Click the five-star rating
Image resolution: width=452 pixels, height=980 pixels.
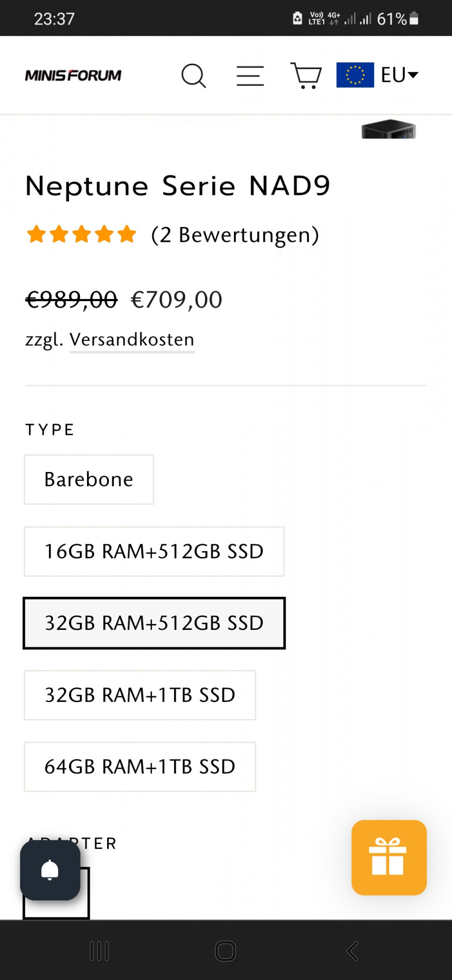coord(82,235)
